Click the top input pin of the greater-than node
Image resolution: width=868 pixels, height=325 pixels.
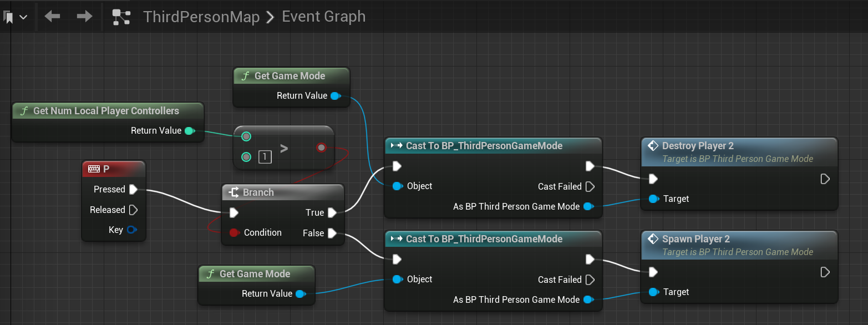pos(246,136)
